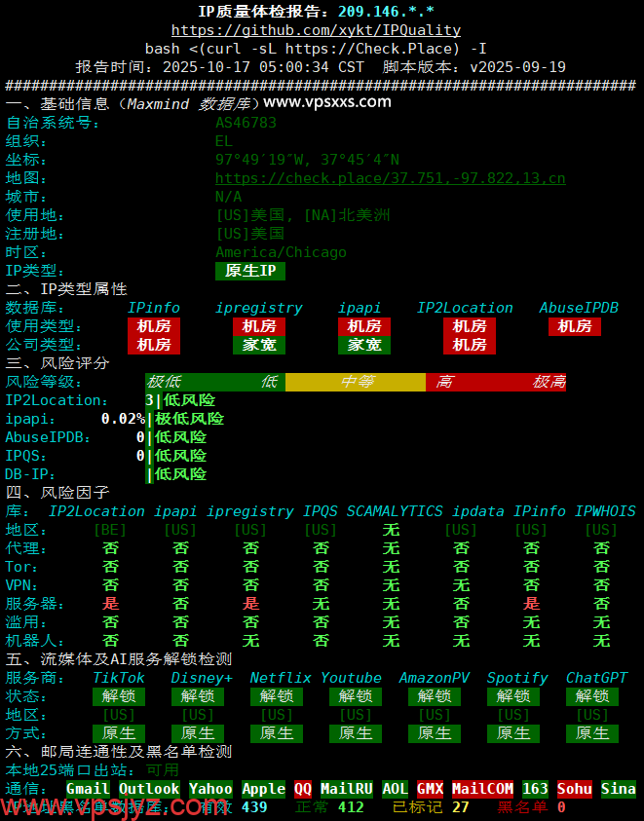
Task: Click the green Sina badge
Action: 619,789
